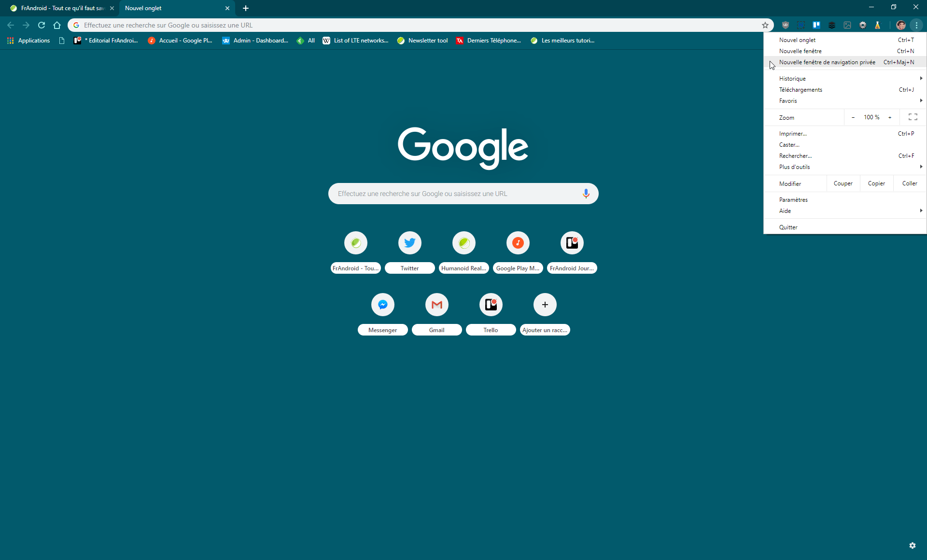
Task: Open the Derniers Téléphone... bookmark
Action: (x=489, y=41)
